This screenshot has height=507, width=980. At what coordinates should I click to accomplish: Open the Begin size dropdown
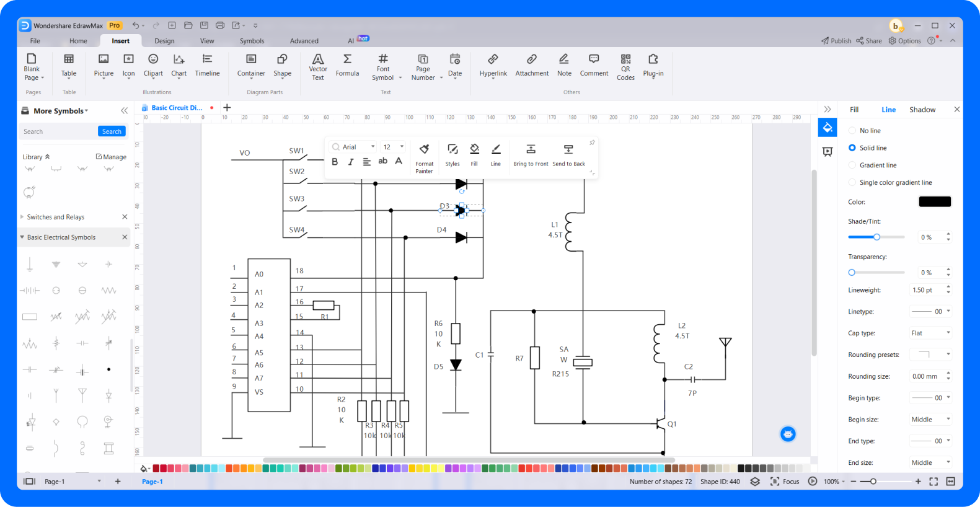930,420
